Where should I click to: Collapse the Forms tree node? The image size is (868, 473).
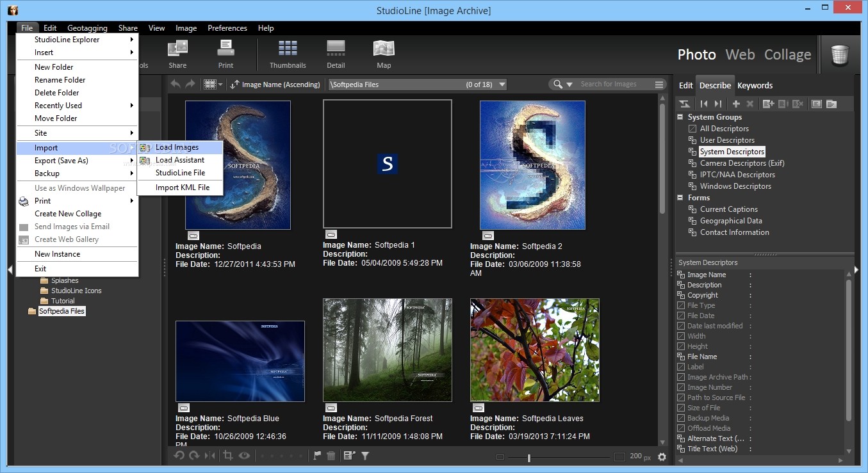[x=680, y=198]
